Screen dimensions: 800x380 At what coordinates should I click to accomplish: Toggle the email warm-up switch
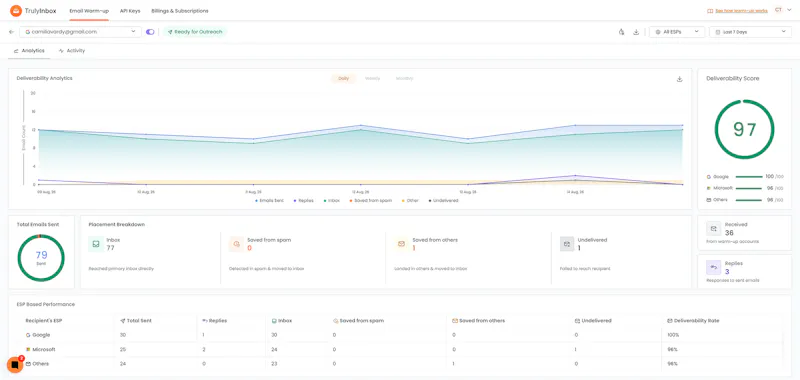click(150, 32)
